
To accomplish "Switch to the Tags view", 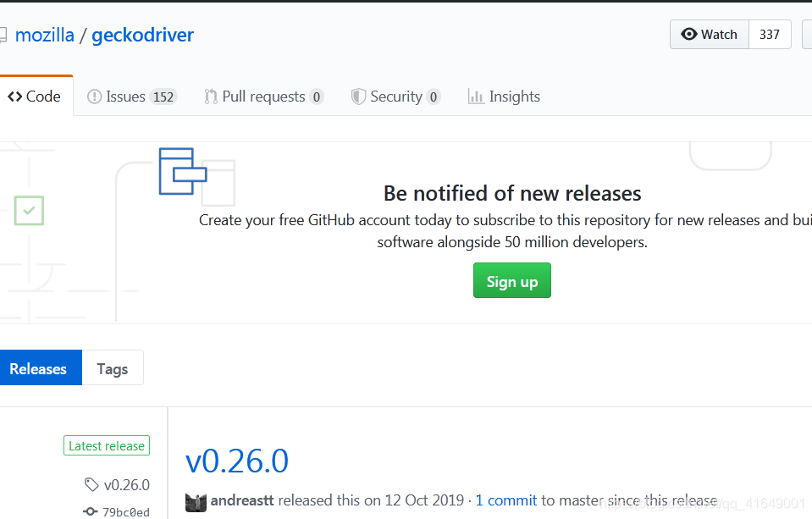I will tap(113, 367).
